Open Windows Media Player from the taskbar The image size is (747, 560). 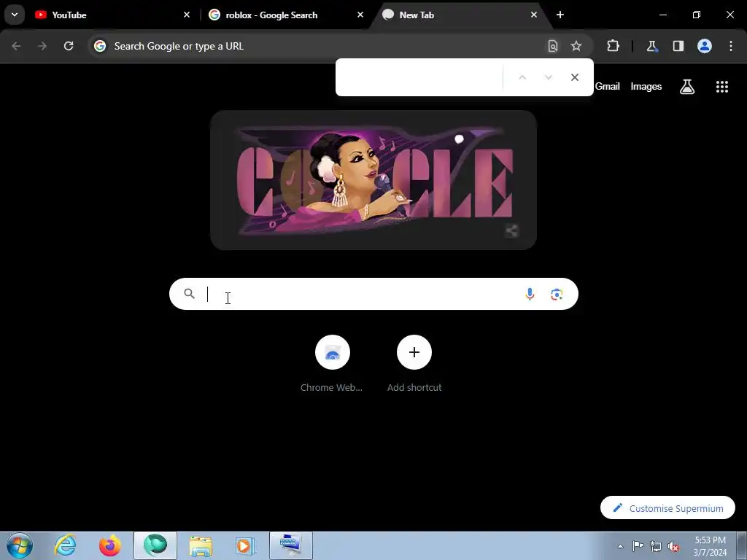(x=246, y=545)
